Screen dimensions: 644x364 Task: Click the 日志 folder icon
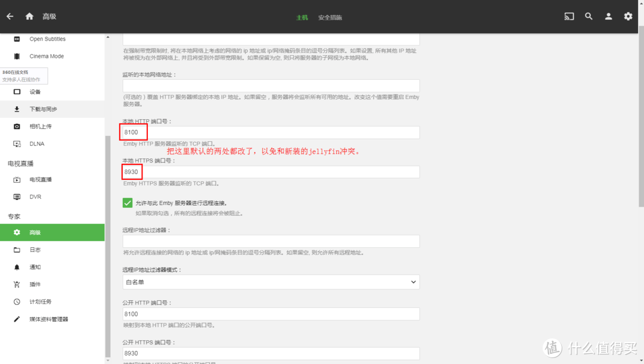[17, 250]
